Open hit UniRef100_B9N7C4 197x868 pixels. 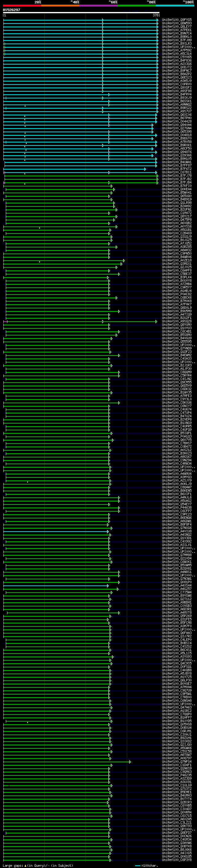pyautogui.click(x=176, y=33)
